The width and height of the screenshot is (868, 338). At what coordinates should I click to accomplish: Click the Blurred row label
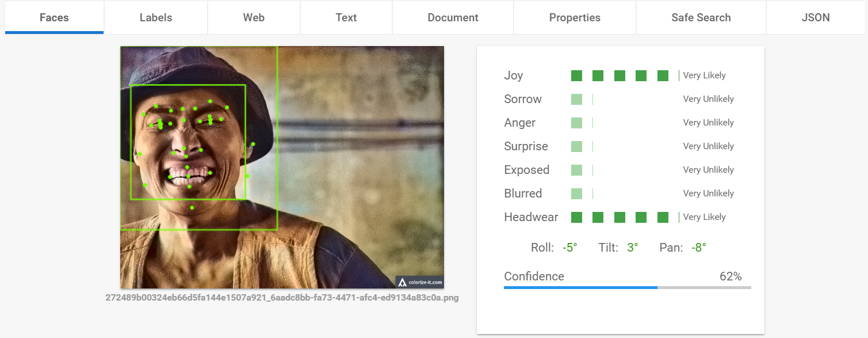[x=523, y=193]
